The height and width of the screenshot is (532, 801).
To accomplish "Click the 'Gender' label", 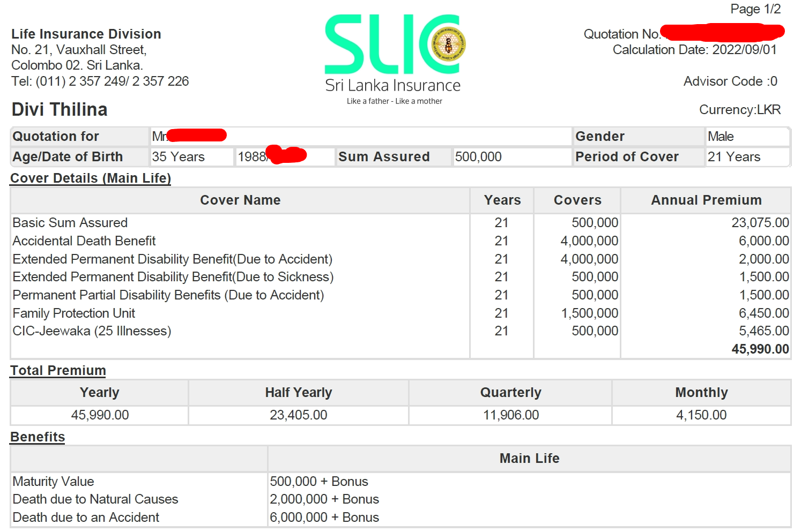I will coord(600,137).
